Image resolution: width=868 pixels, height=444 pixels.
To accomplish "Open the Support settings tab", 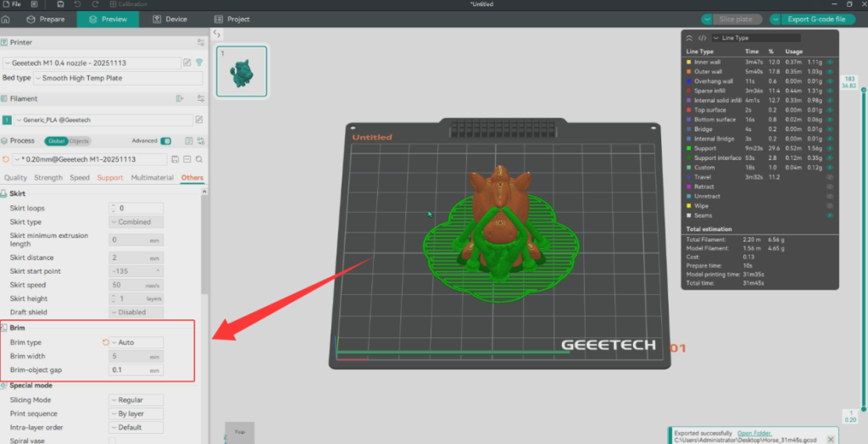I will [x=110, y=178].
